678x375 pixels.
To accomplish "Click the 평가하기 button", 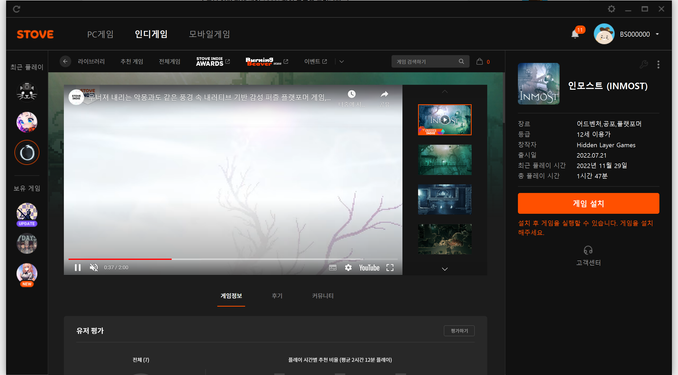I will [459, 330].
